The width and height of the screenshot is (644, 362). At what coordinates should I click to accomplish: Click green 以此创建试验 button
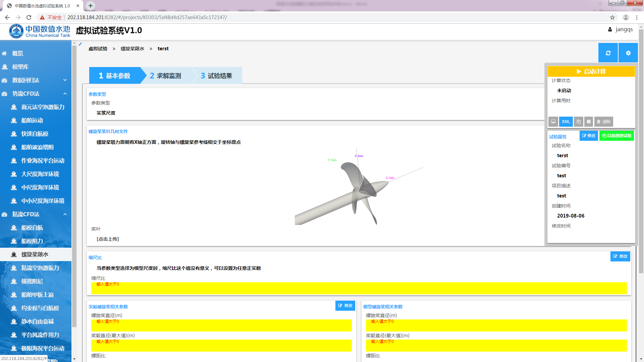616,136
